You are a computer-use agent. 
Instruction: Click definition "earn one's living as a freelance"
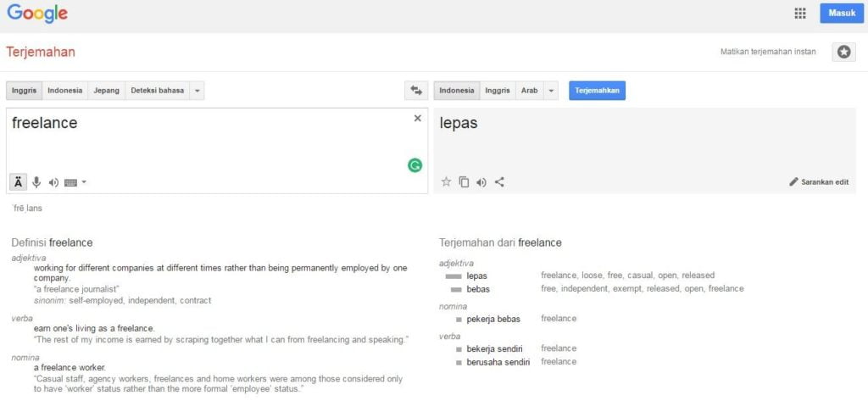point(94,328)
